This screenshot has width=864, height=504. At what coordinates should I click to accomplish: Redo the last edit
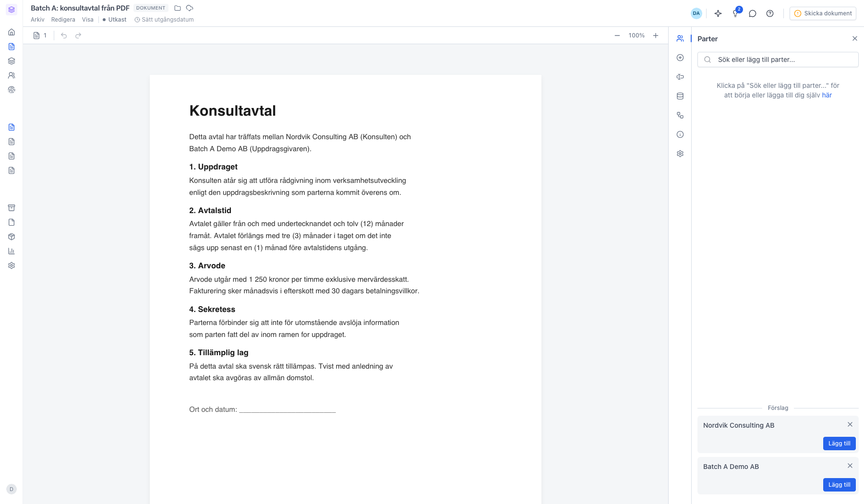(78, 36)
